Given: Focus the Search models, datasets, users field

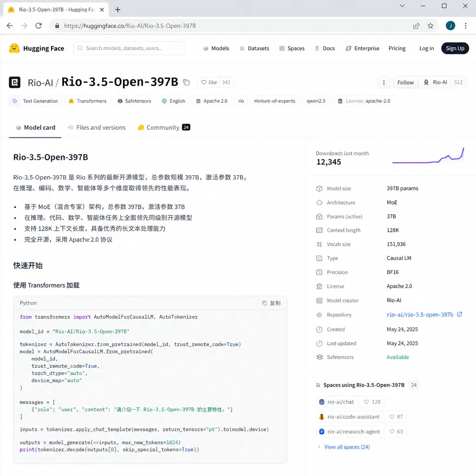Looking at the screenshot, I should point(129,48).
